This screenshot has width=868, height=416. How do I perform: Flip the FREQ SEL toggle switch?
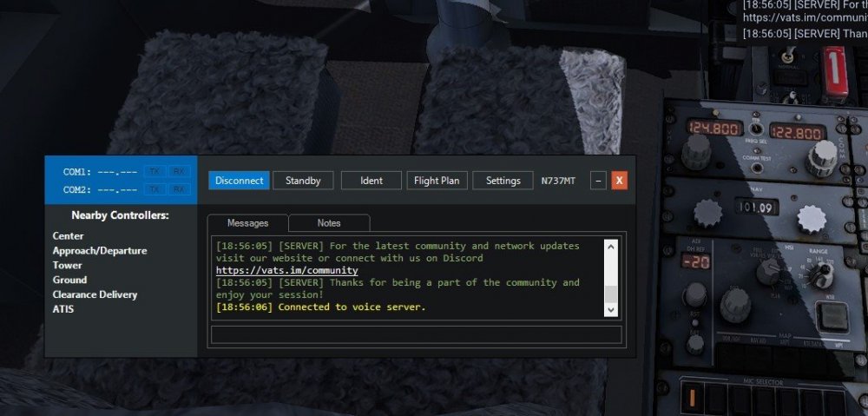click(x=755, y=128)
